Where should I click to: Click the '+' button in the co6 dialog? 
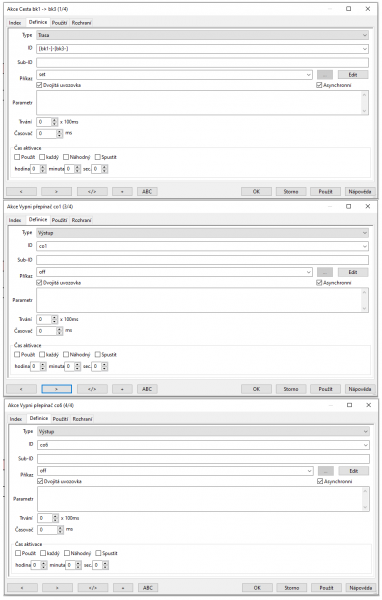tap(123, 587)
